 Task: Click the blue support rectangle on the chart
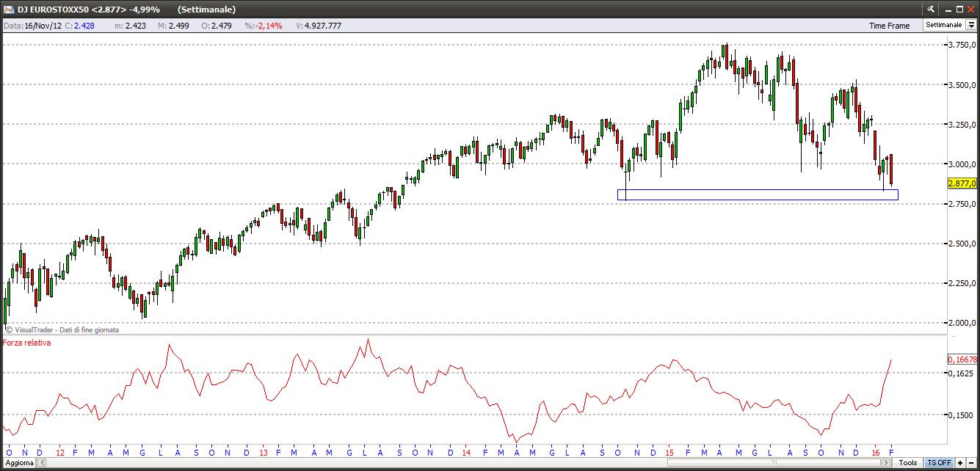coord(756,194)
